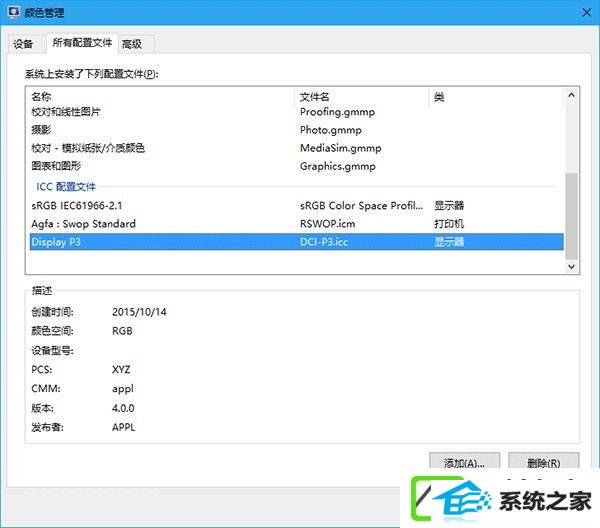Click the Color Management window icon
Image resolution: width=600 pixels, height=528 pixels.
tap(14, 12)
